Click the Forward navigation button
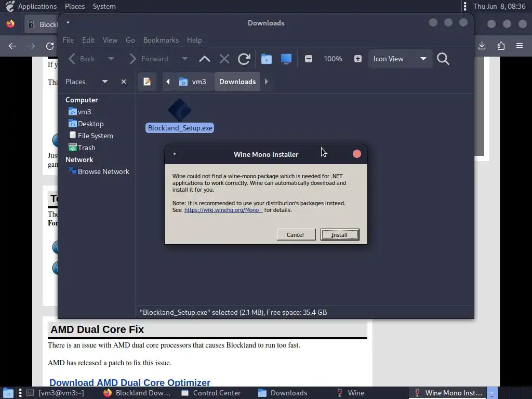This screenshot has width=532, height=399. pos(149,59)
